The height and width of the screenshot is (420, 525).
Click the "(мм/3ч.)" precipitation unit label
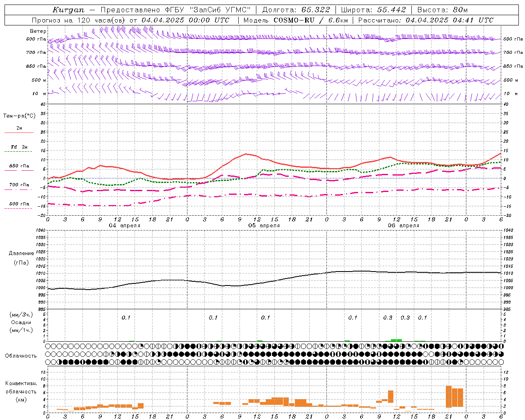click(21, 315)
